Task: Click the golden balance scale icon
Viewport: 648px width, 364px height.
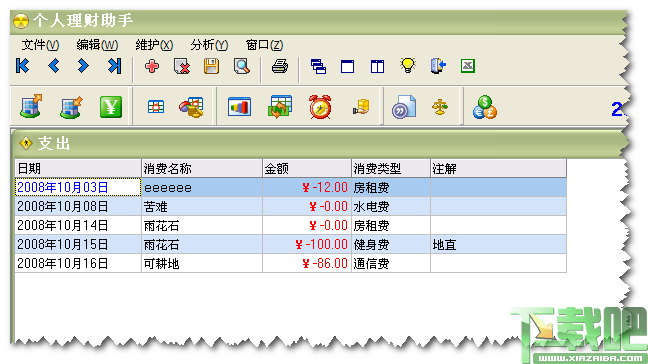Action: coord(440,107)
